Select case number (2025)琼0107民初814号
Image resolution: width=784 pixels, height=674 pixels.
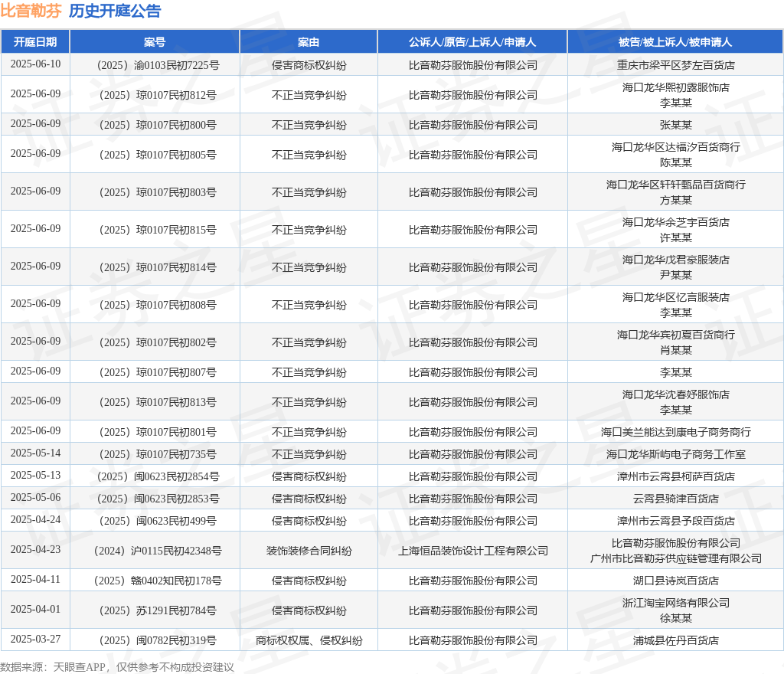coord(158,267)
